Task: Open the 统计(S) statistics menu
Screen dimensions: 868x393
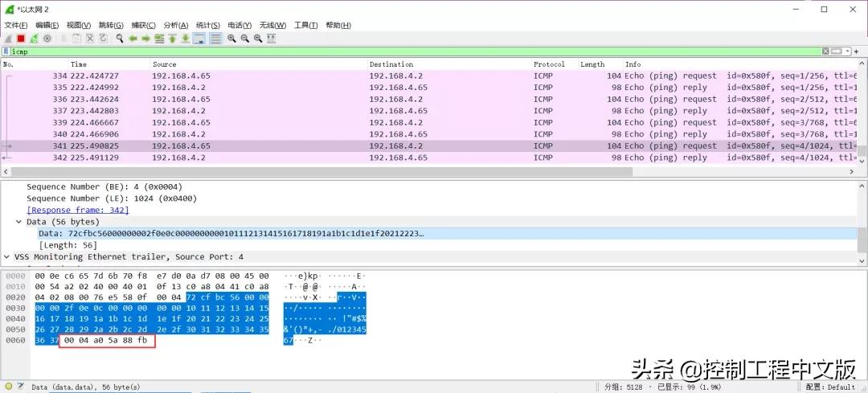Action: (x=208, y=25)
